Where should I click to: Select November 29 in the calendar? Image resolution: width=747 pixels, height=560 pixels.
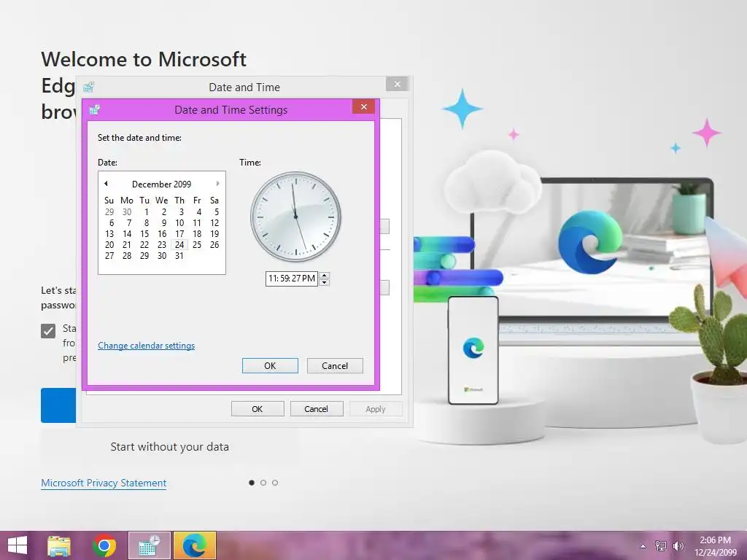109,212
